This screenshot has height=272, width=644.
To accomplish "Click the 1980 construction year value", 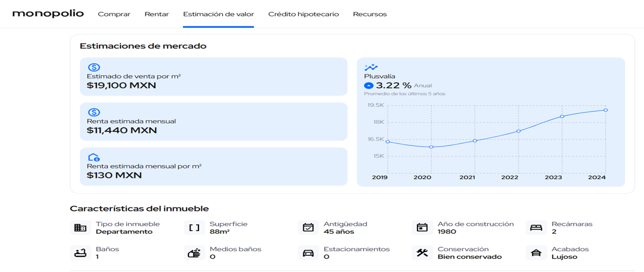I will [x=447, y=232].
